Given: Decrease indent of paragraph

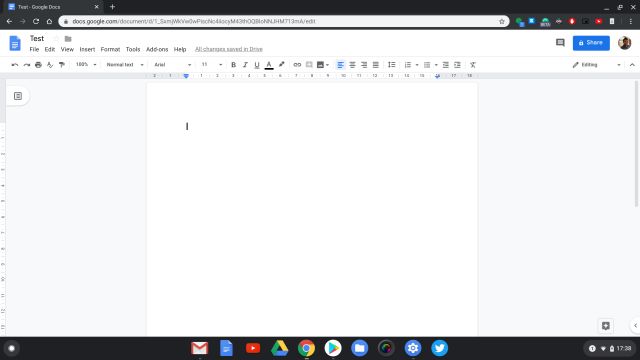Looking at the screenshot, I should 446,65.
